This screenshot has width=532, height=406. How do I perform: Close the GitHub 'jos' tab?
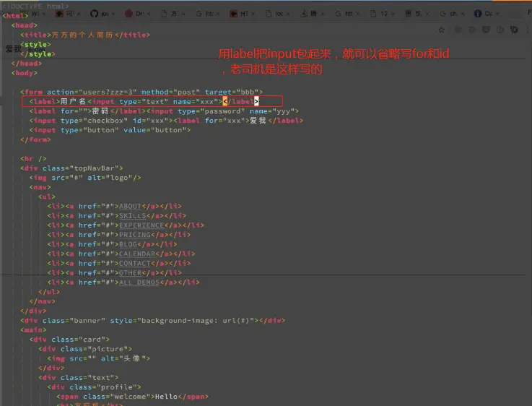113,14
